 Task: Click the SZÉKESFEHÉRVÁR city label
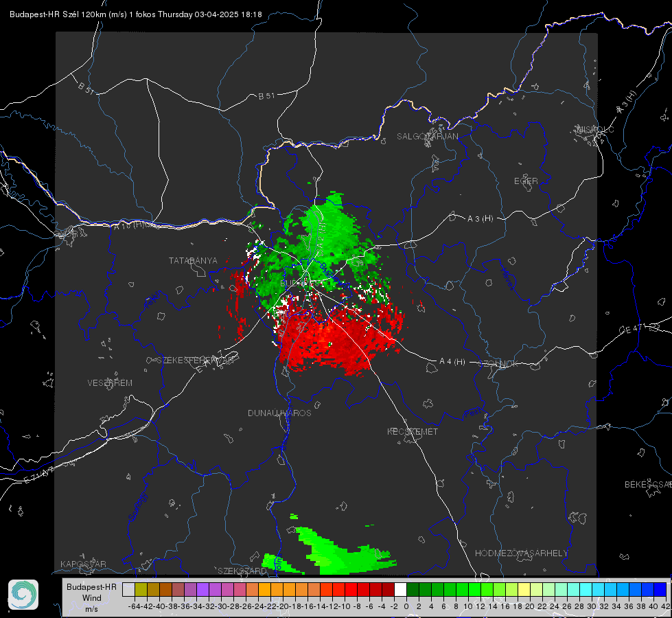pos(195,360)
